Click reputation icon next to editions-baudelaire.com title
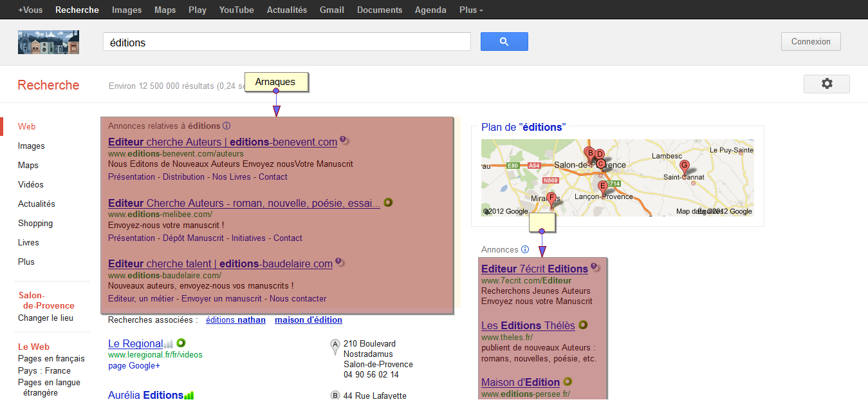Screen dimensions: 868x402 coord(340,262)
